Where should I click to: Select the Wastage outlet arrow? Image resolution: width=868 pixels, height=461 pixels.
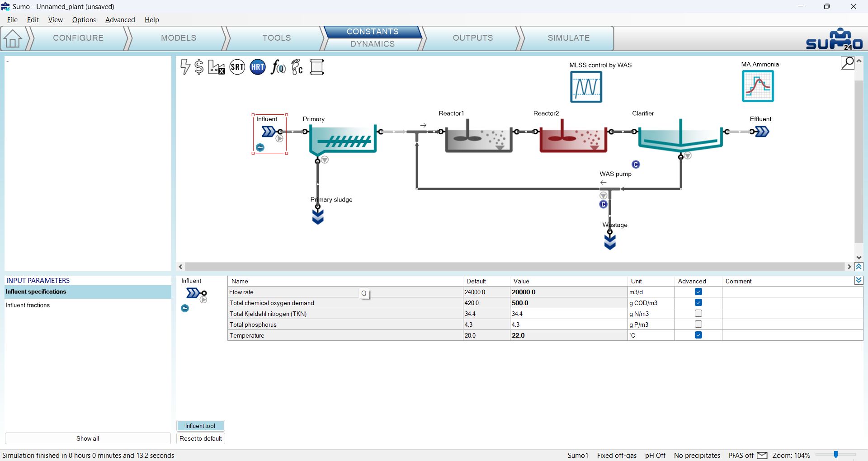coord(610,241)
